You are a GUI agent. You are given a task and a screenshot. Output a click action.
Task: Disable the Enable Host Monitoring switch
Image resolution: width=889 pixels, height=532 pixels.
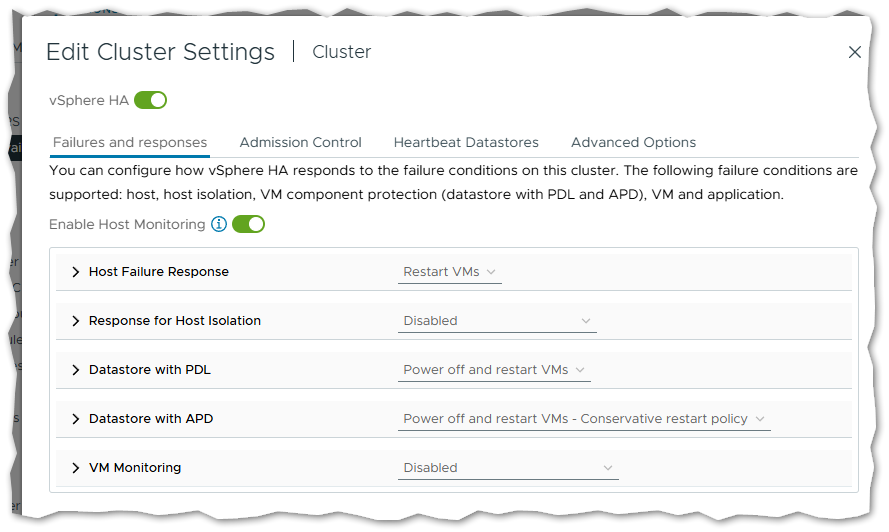(248, 225)
